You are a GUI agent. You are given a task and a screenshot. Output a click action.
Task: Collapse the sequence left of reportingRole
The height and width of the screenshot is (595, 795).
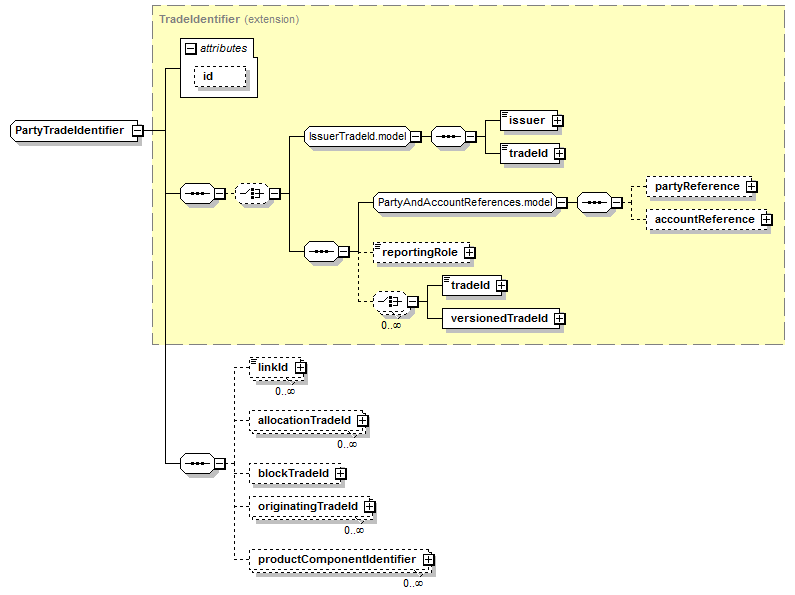coord(343,251)
